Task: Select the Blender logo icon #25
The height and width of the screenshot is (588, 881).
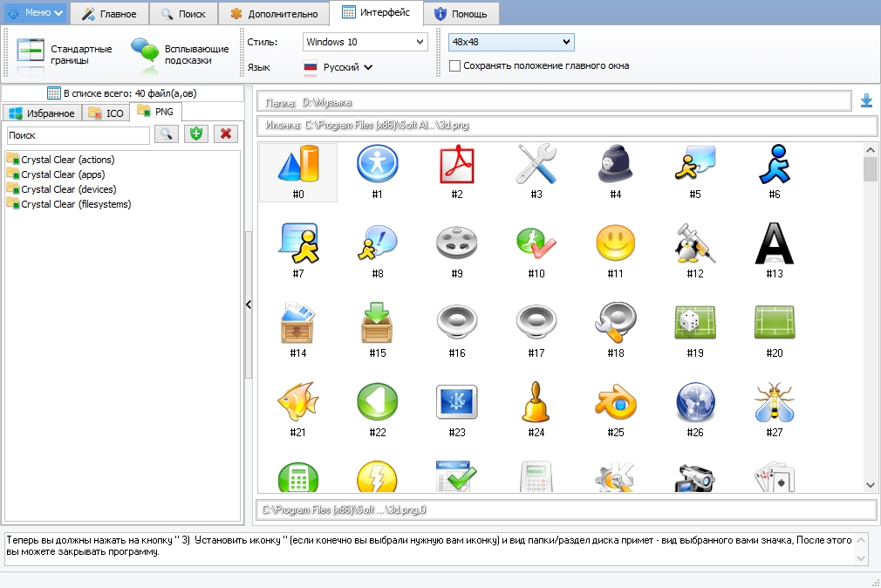Action: (616, 402)
